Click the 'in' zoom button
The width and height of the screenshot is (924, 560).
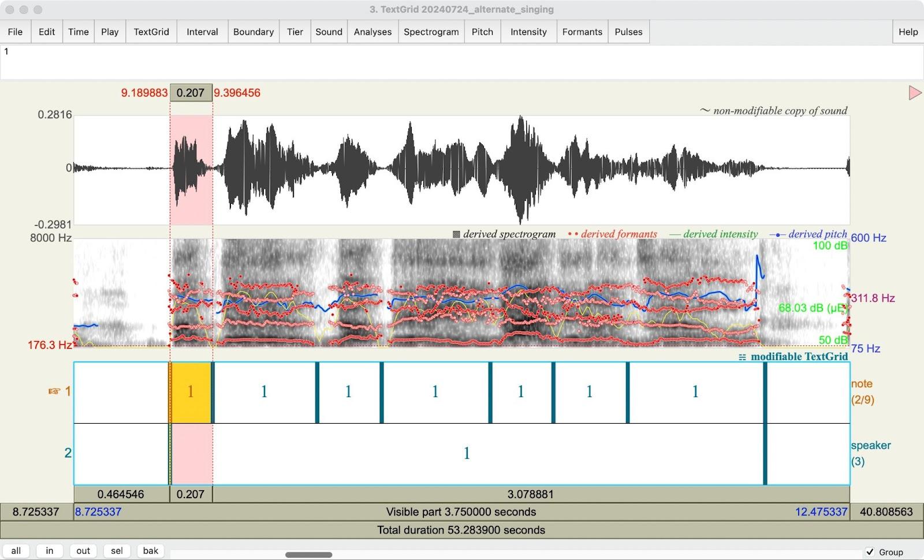50,551
